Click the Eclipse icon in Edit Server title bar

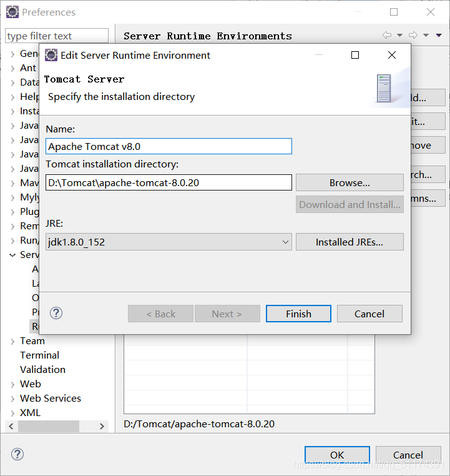click(x=51, y=55)
